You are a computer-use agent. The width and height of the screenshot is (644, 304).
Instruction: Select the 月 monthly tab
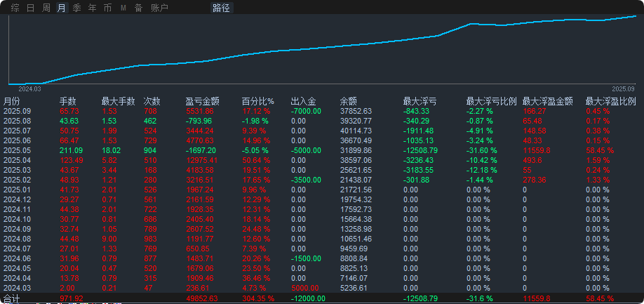pyautogui.click(x=62, y=8)
